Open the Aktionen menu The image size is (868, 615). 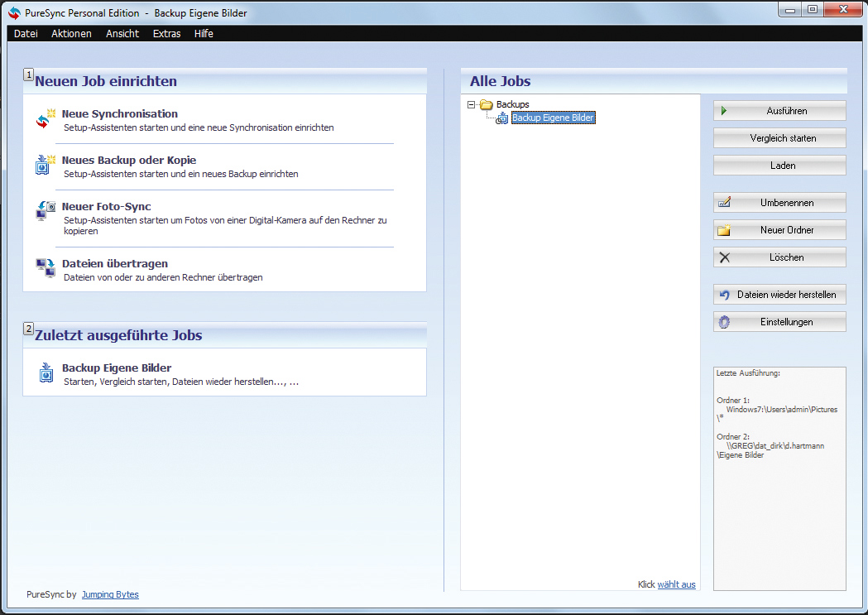click(x=71, y=33)
